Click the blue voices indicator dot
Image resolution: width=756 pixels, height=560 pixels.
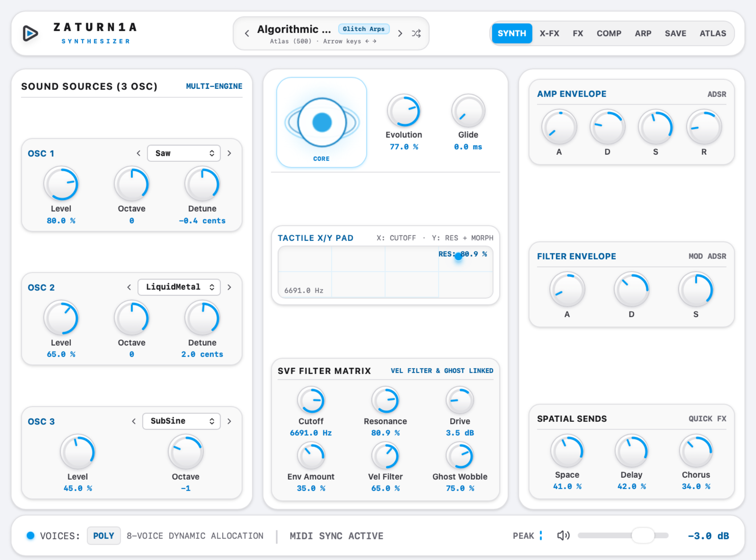click(x=31, y=535)
